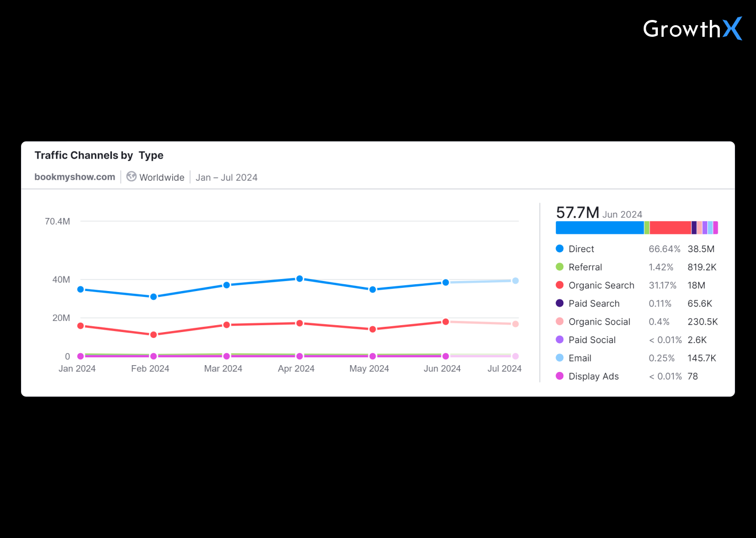This screenshot has width=756, height=538.
Task: Select the red Organic Search bar segment
Action: 670,227
